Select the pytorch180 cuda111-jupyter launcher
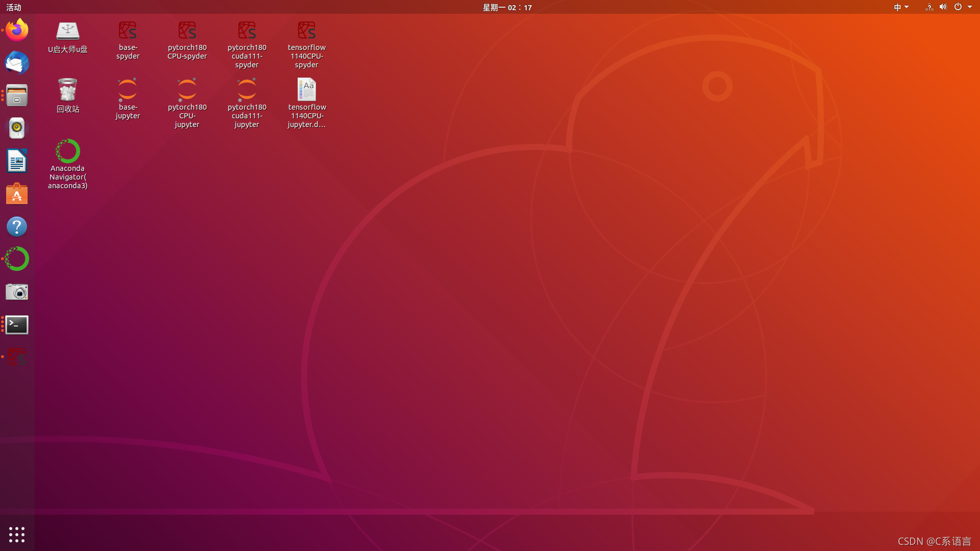This screenshot has width=980, height=551. click(247, 103)
